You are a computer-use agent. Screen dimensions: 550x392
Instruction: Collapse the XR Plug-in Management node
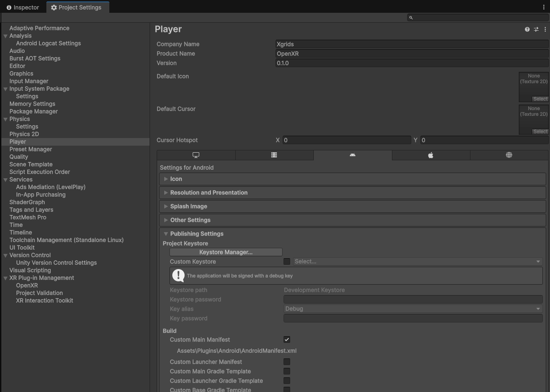5,278
